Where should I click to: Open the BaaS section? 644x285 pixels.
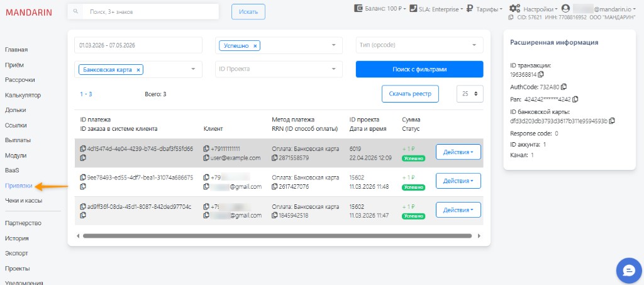[x=13, y=170]
